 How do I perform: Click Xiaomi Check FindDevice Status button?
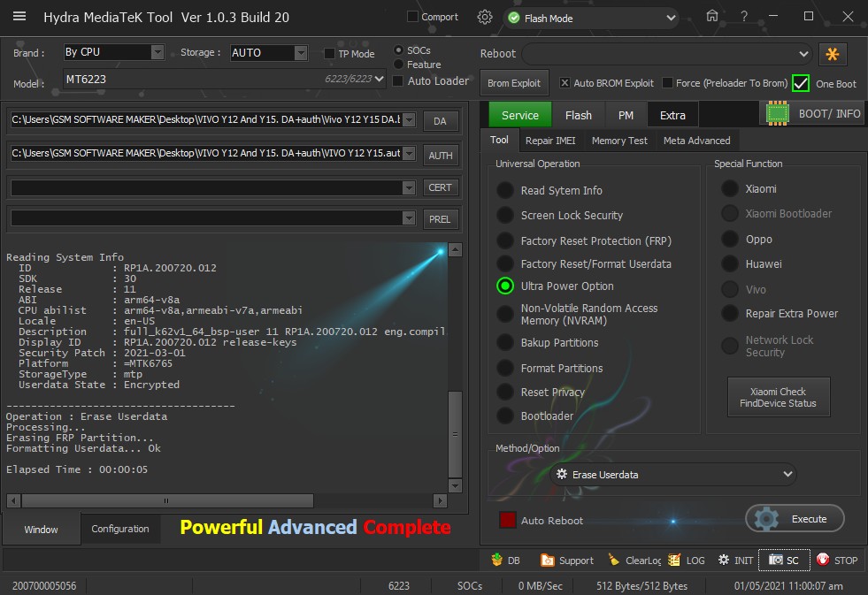779,397
